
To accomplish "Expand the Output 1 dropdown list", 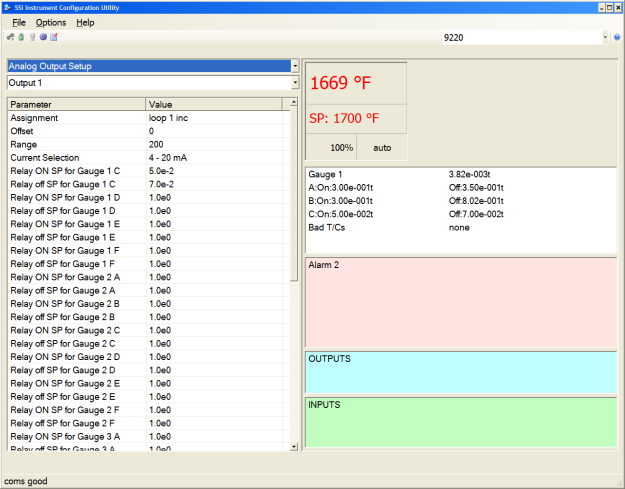I will [295, 82].
